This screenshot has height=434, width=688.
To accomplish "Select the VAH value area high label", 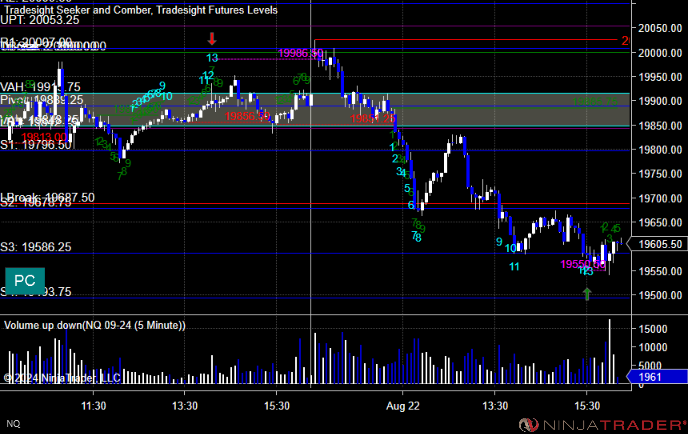I will pyautogui.click(x=40, y=87).
